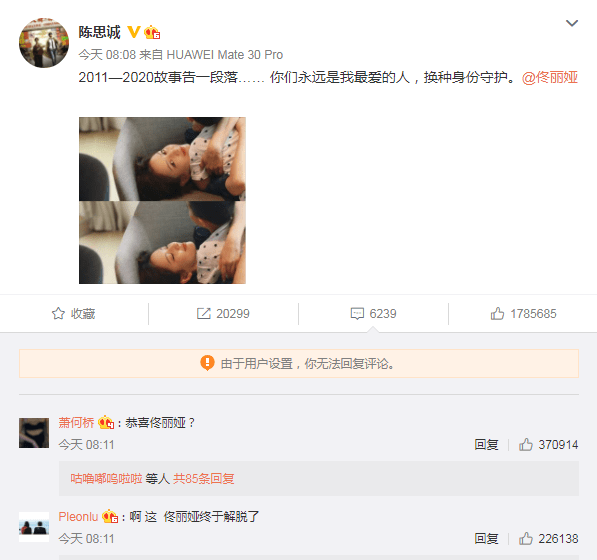
Task: Open the @佟丽娅 mention link
Action: tap(550, 78)
